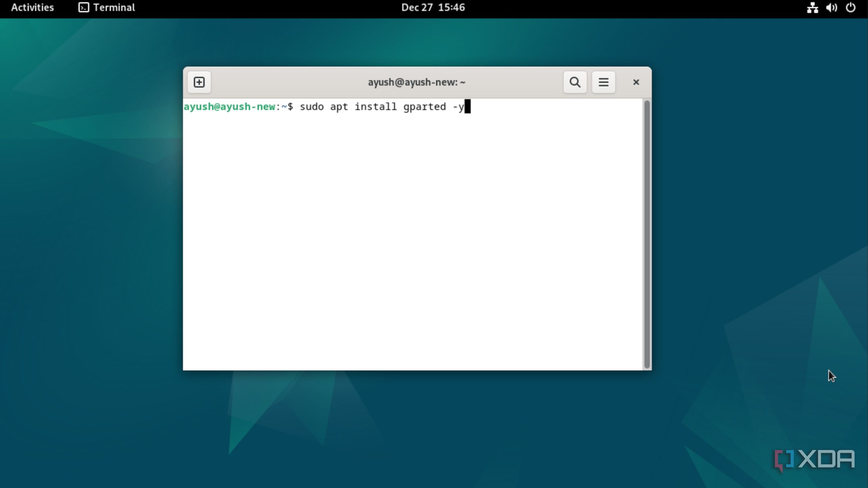Open the Activities overview

[x=33, y=8]
